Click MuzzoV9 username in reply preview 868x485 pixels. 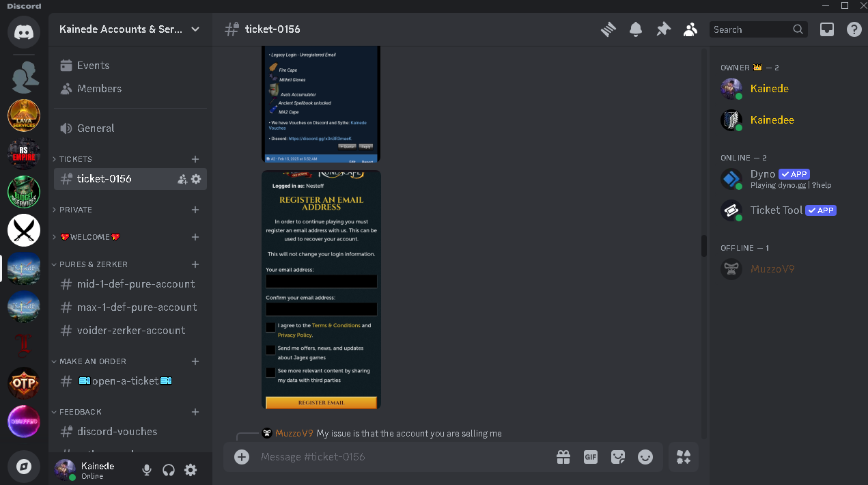[x=294, y=433]
